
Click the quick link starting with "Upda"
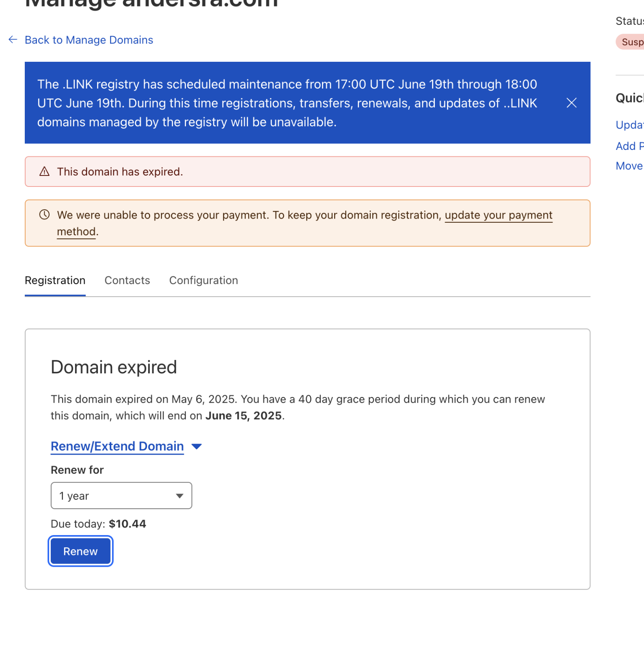click(x=629, y=125)
